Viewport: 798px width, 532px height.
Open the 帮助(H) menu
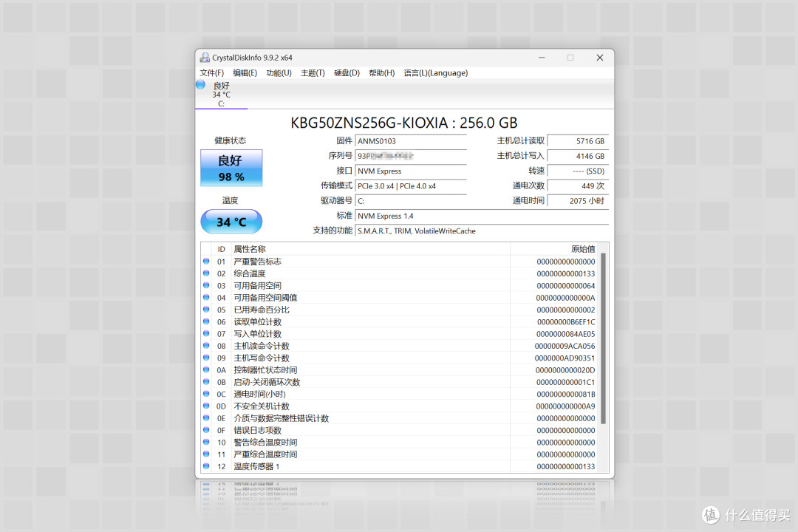[382, 73]
